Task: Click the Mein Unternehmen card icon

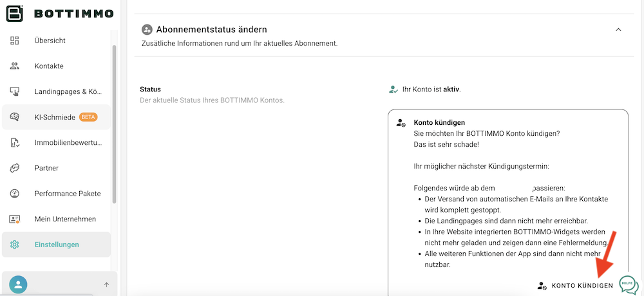Action: [15, 219]
